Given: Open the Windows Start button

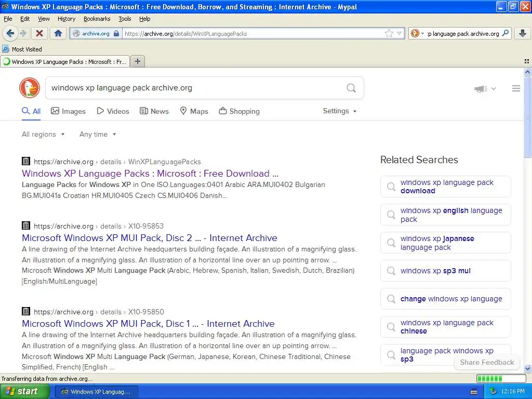Looking at the screenshot, I should pyautogui.click(x=25, y=392).
